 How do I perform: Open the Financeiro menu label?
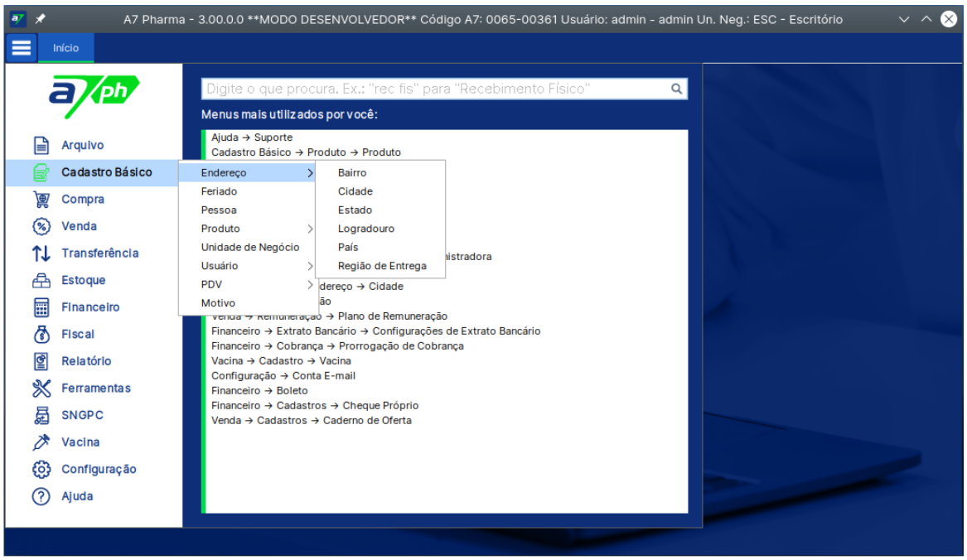90,308
